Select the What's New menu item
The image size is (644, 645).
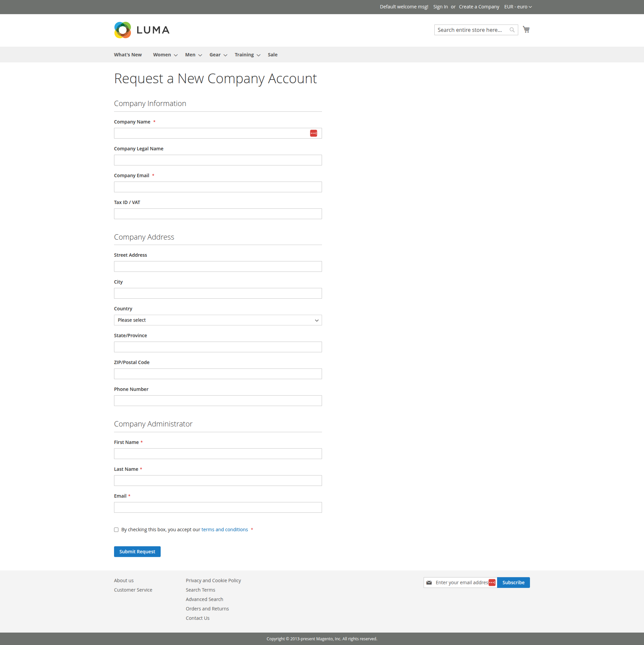[127, 54]
